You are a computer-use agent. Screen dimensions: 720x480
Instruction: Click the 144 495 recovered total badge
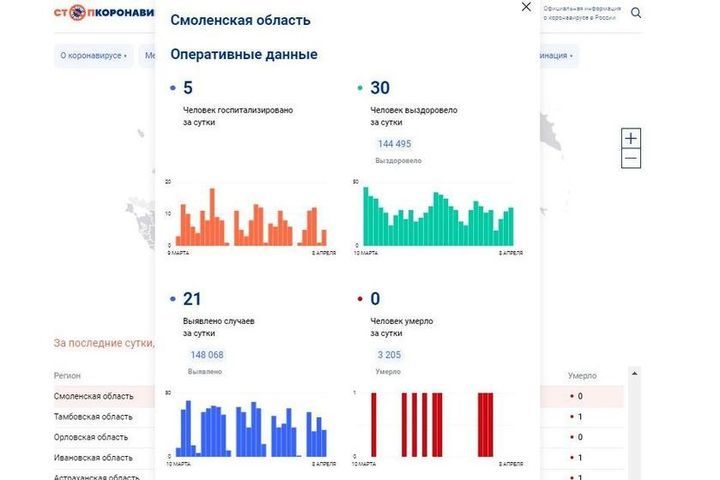[x=394, y=144]
